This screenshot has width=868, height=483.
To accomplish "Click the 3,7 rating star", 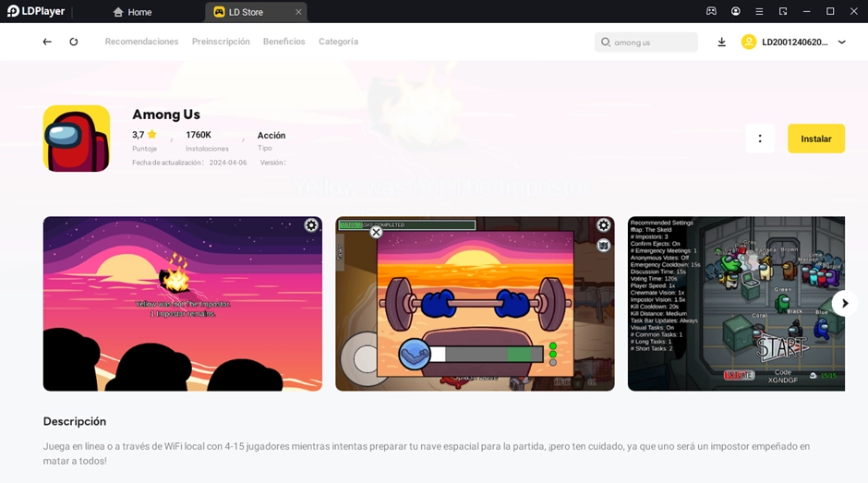I will pos(151,134).
